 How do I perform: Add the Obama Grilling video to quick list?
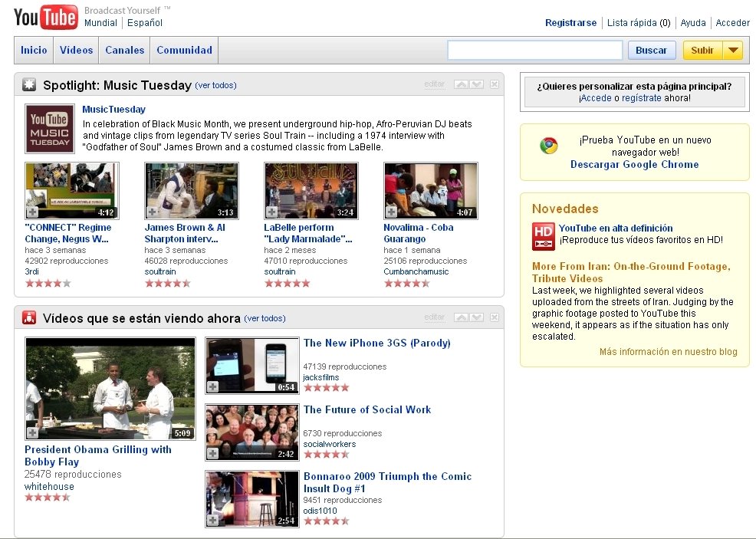pyautogui.click(x=32, y=432)
